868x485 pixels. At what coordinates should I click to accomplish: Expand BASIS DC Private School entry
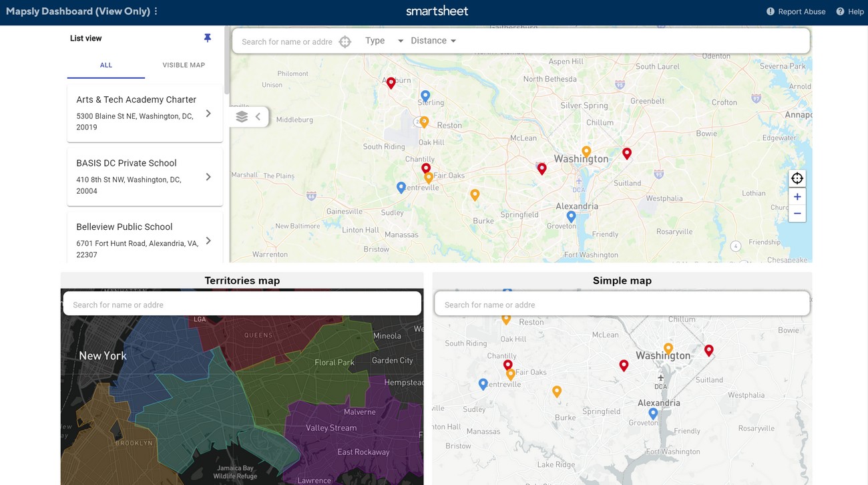click(x=208, y=177)
